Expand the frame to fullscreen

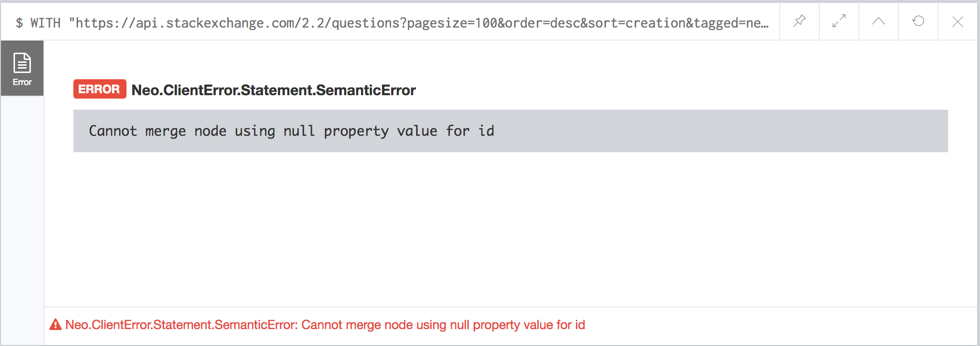coord(839,21)
